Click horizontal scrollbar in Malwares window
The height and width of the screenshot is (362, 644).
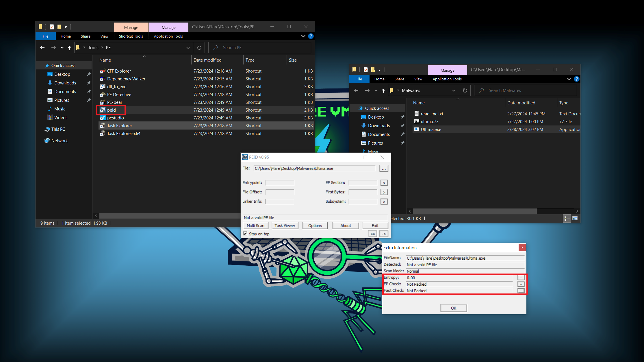coord(475,211)
